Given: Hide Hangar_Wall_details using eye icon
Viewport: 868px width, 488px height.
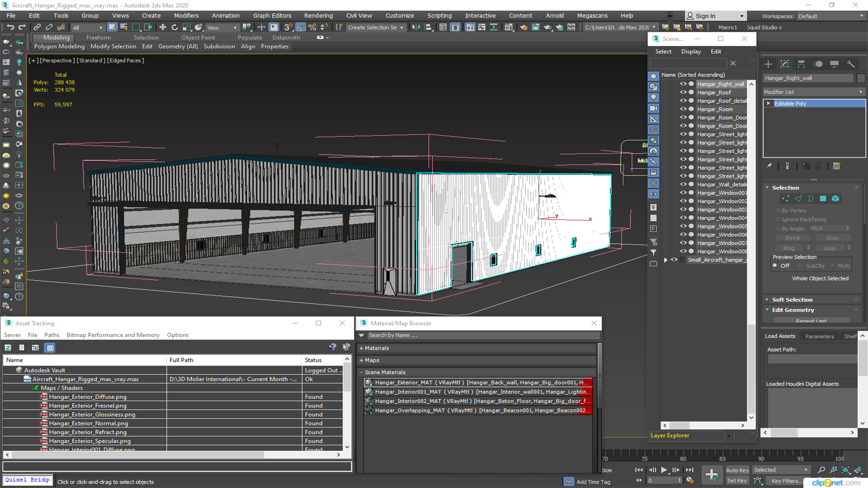Looking at the screenshot, I should coord(683,184).
